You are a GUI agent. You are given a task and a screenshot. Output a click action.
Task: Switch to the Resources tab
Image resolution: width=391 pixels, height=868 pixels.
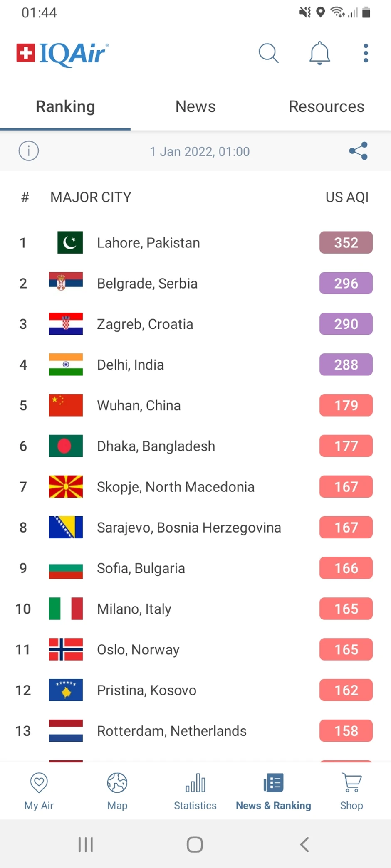[327, 107]
